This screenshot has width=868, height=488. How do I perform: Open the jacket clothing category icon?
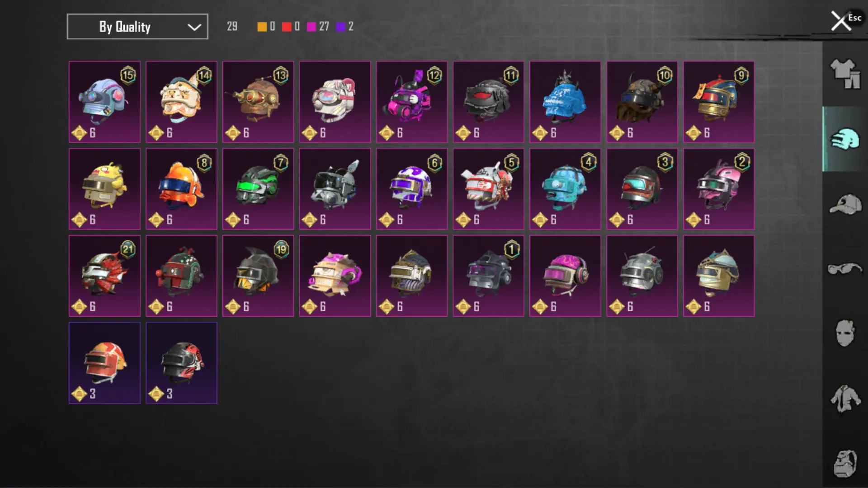coord(844,399)
